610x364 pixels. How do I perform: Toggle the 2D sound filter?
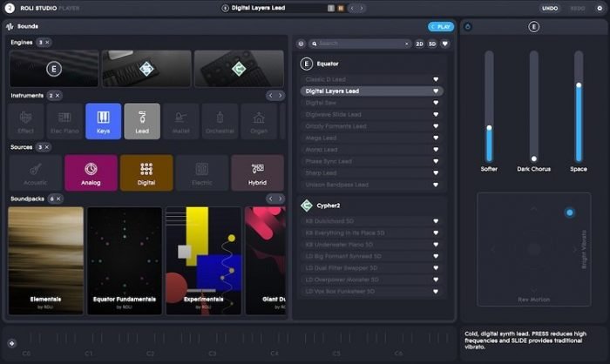tap(419, 43)
